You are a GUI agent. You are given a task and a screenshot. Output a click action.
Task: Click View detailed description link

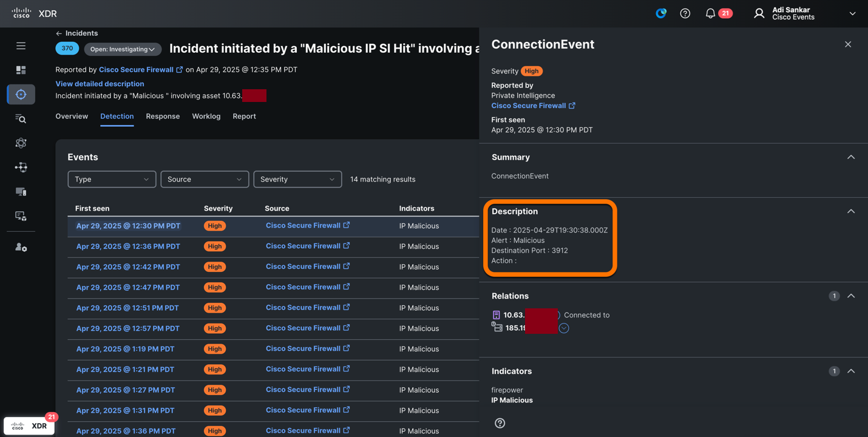pyautogui.click(x=100, y=84)
